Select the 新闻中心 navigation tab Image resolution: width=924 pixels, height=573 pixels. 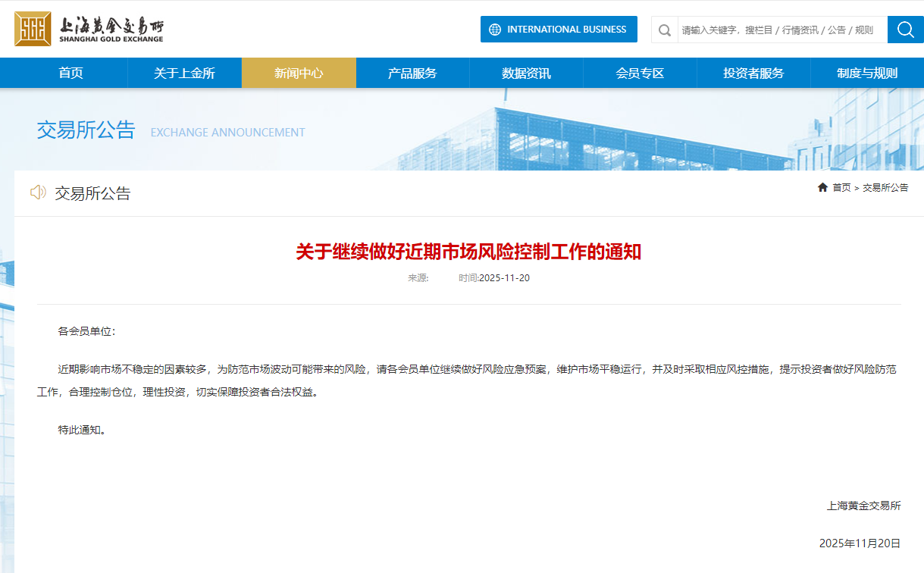(x=299, y=72)
